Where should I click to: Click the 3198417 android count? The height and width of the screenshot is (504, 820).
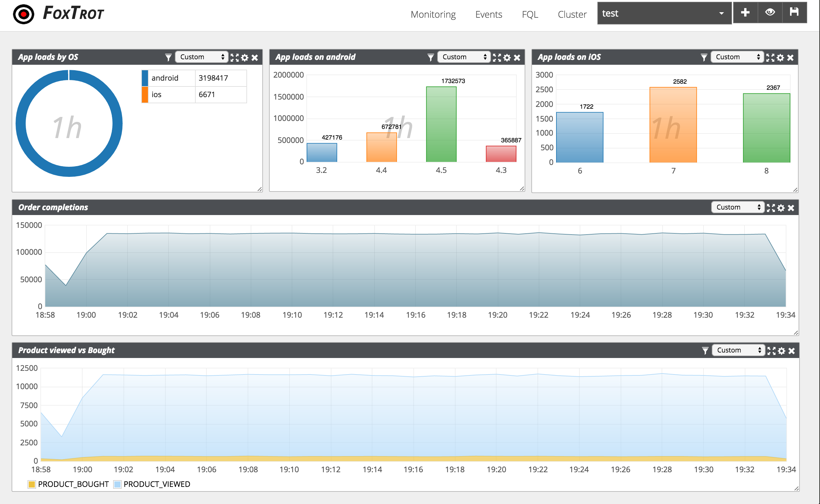click(x=213, y=78)
